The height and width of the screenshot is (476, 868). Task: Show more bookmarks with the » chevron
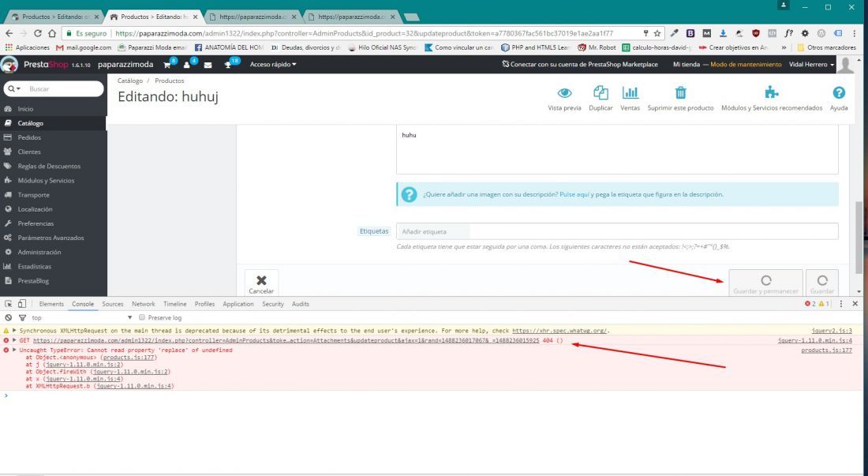coord(784,47)
